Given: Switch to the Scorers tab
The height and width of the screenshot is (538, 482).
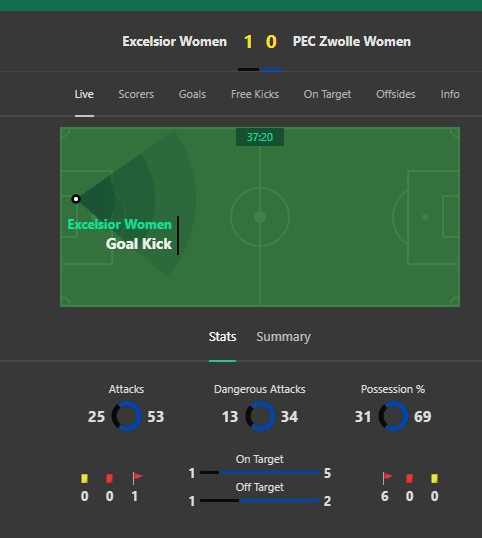Looking at the screenshot, I should (136, 94).
